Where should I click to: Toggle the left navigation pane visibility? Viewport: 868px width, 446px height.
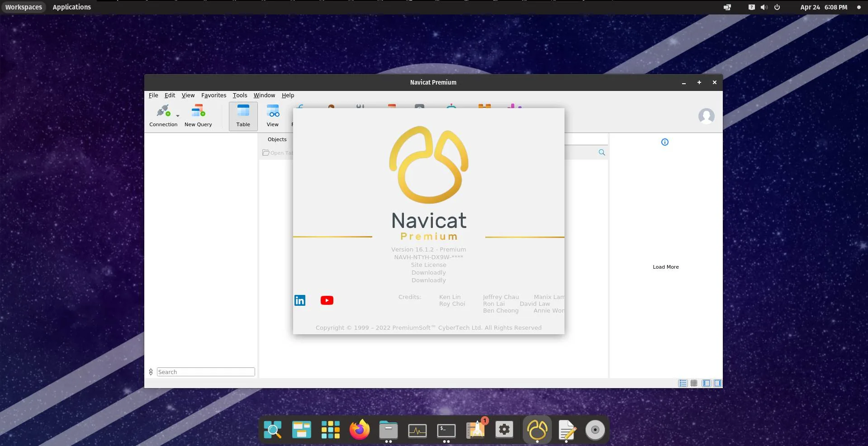pyautogui.click(x=706, y=383)
